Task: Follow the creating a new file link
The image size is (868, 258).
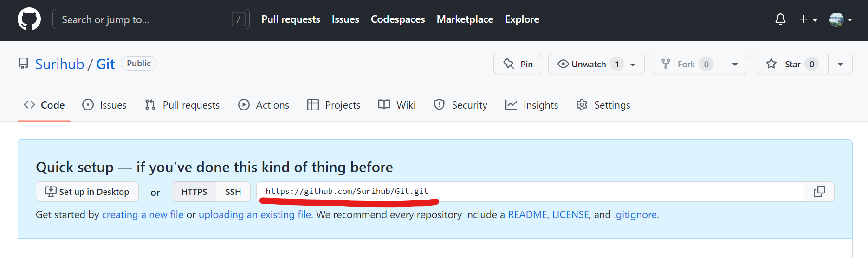Action: coord(143,215)
